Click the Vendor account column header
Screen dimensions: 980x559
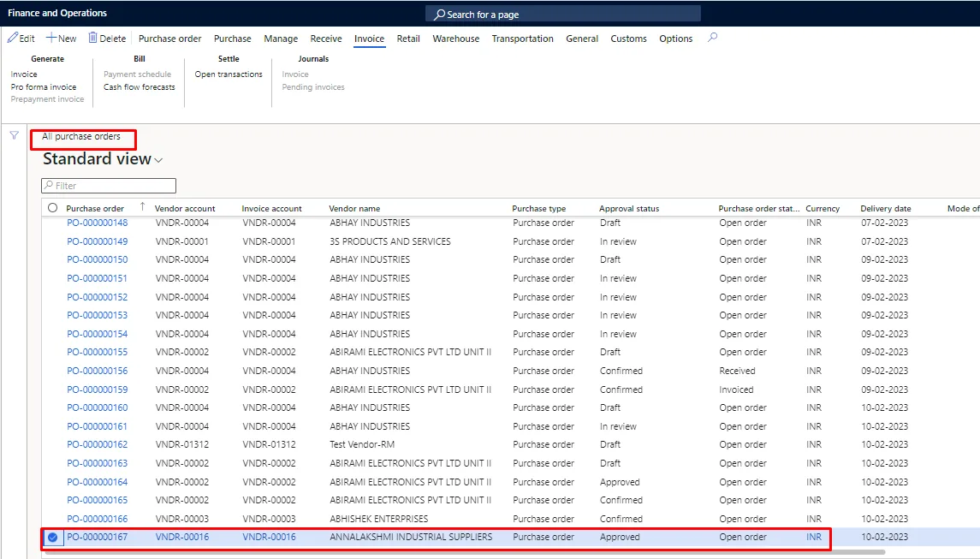[185, 209]
